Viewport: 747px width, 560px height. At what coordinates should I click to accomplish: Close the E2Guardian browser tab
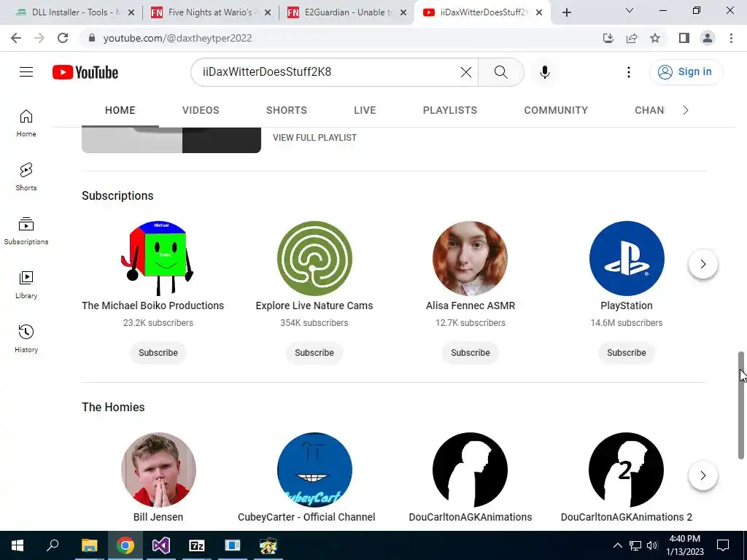point(403,12)
